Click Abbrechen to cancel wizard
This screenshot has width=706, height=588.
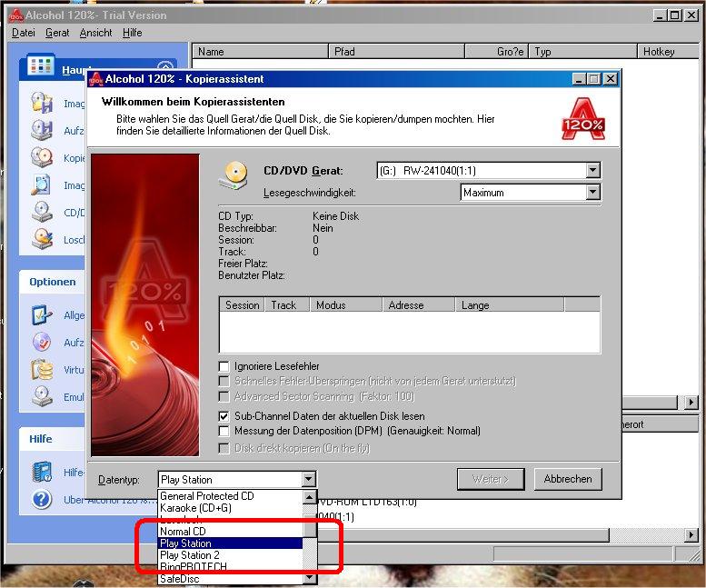tap(567, 479)
